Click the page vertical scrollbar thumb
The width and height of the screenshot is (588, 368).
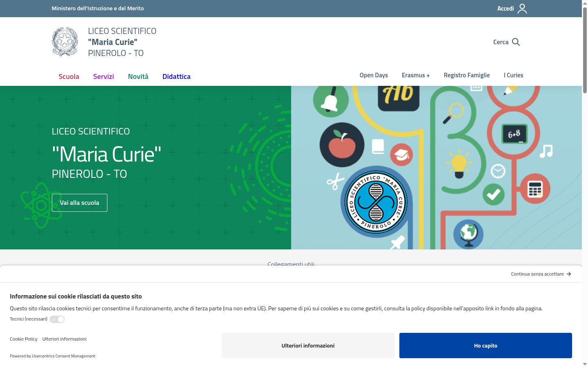point(585,50)
